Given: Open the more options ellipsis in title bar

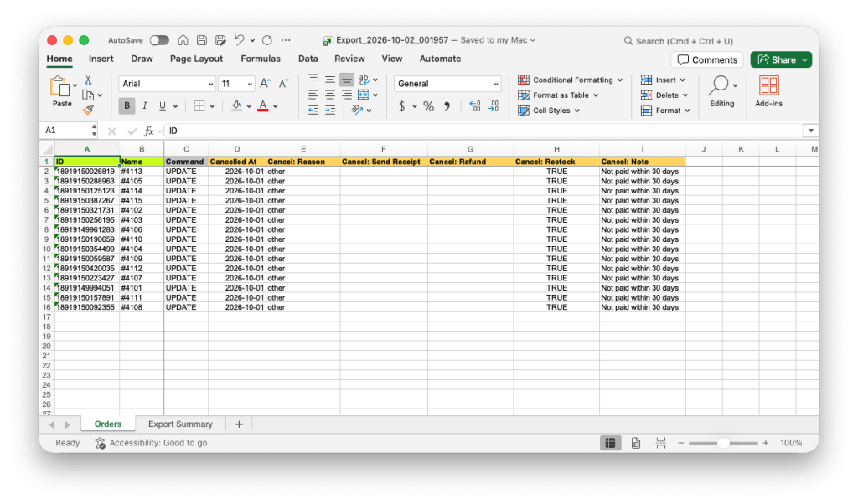Looking at the screenshot, I should tap(286, 40).
